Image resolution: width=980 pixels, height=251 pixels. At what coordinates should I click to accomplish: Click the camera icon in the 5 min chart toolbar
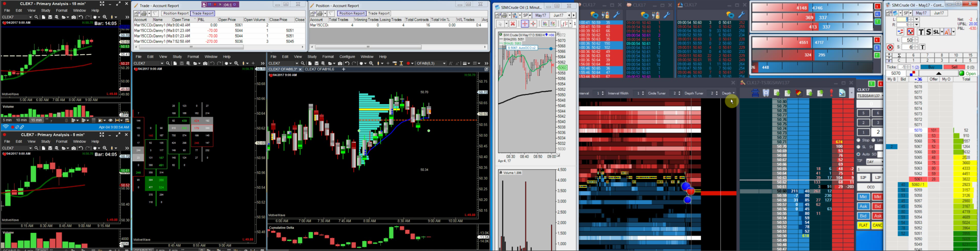[74, 148]
